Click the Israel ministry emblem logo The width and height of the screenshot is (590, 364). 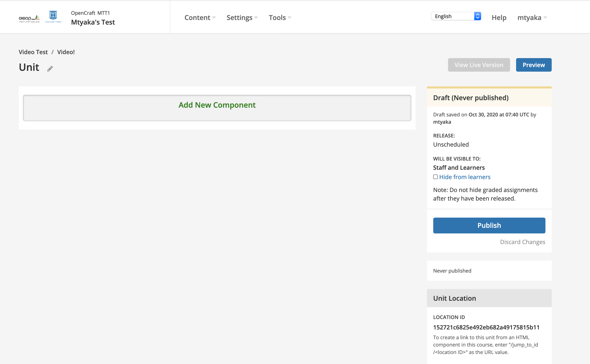pos(53,17)
